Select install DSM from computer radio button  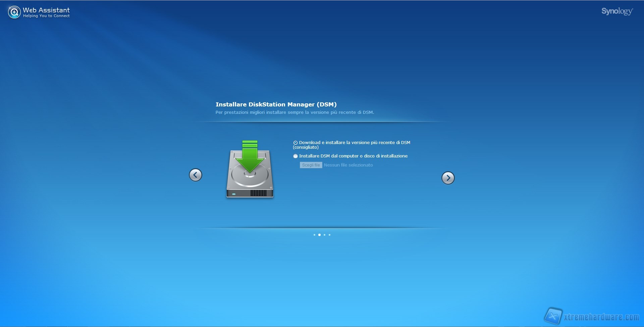pos(296,156)
